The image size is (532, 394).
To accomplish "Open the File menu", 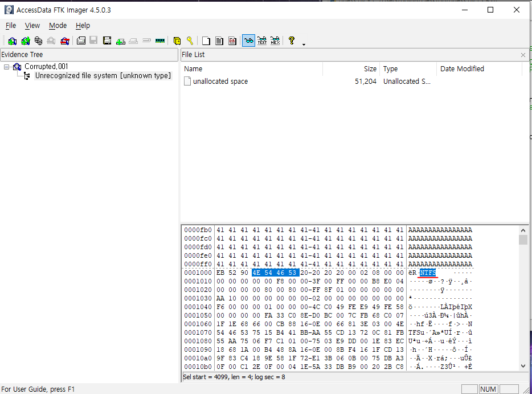I will 11,26.
